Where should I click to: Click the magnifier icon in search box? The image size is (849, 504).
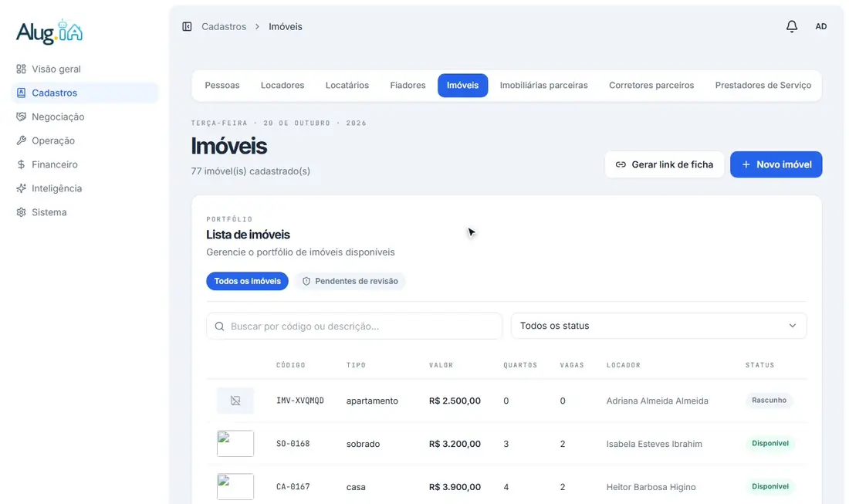[x=219, y=326]
